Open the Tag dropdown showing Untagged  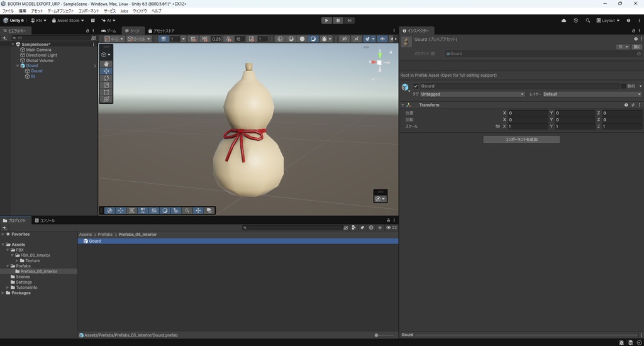(x=472, y=94)
